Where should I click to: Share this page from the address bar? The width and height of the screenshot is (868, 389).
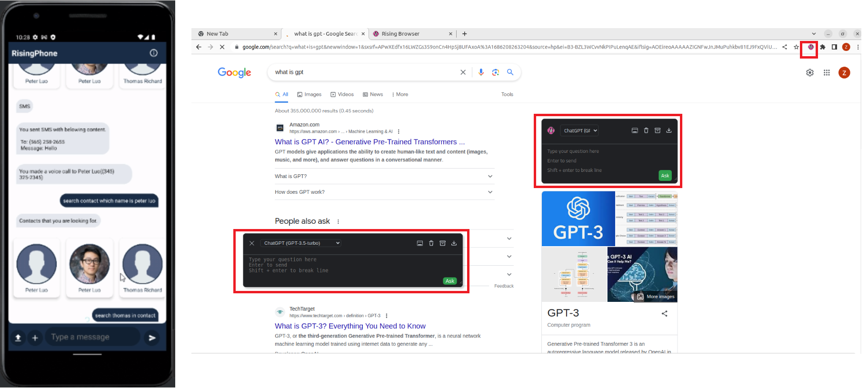point(784,47)
